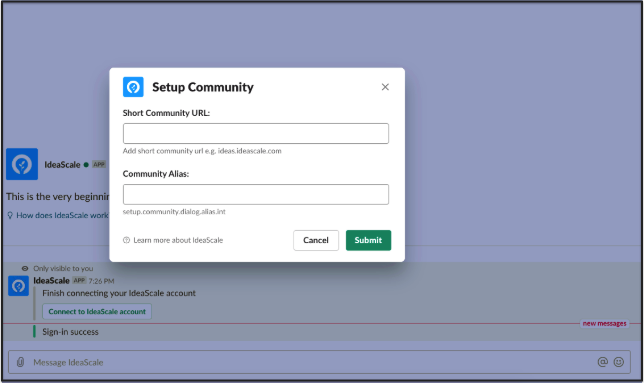Viewport: 644px width, 383px height.
Task: Click the help icon beside Learn more
Action: pyautogui.click(x=126, y=240)
